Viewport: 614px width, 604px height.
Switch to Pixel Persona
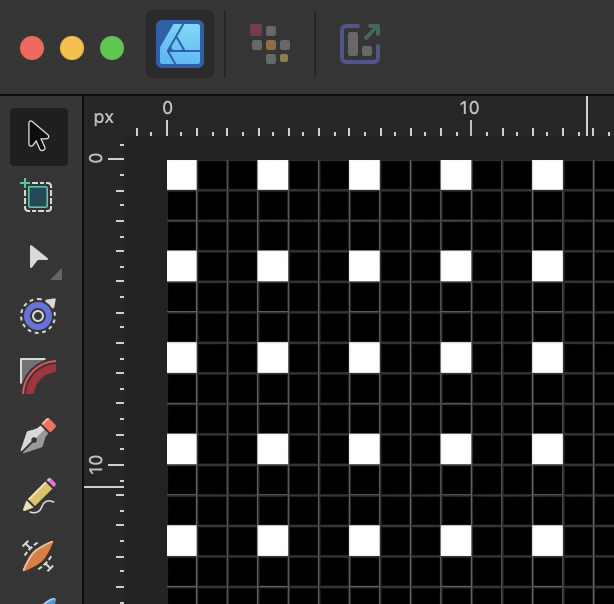click(x=270, y=44)
